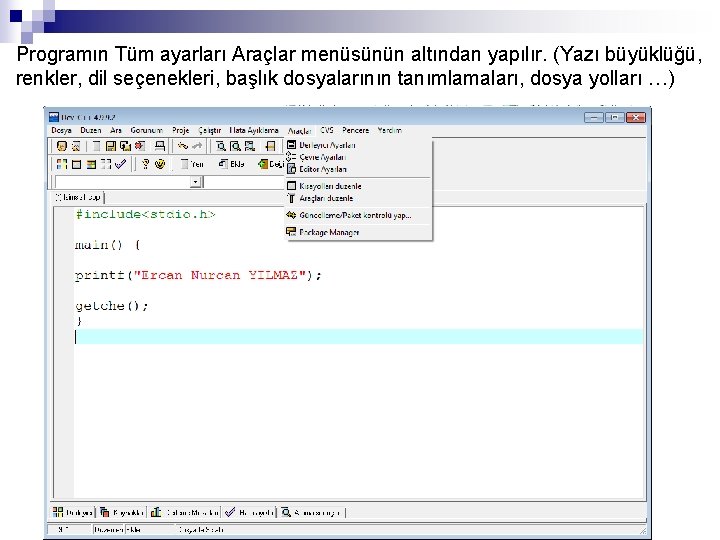Click the save all files icon
This screenshot has height=540, width=720.
(x=125, y=146)
